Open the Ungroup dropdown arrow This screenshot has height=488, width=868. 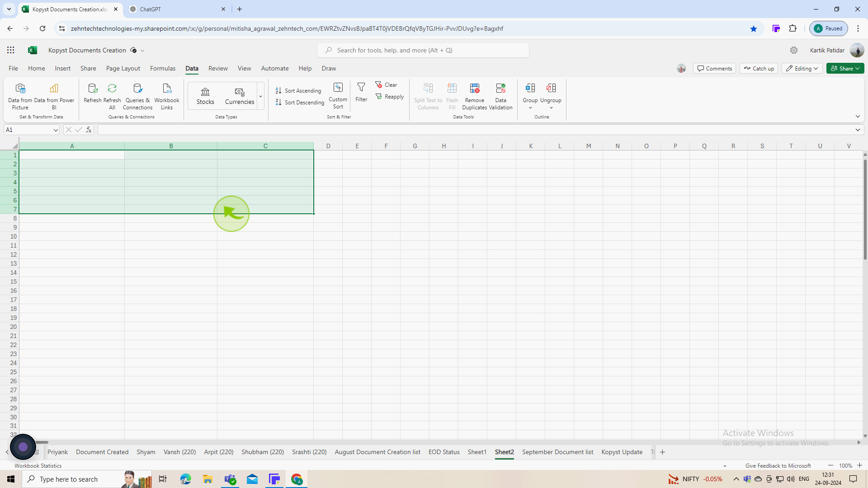[551, 108]
